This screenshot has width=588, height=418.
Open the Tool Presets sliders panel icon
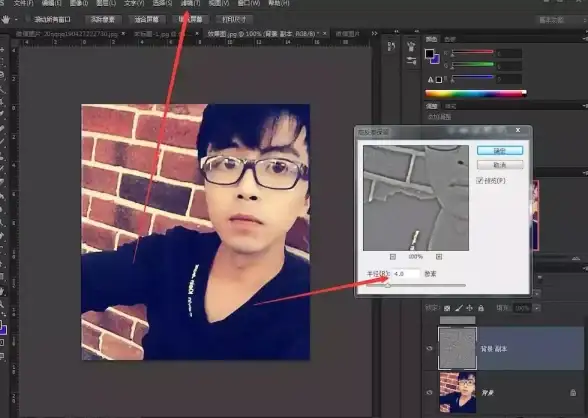coord(411,61)
